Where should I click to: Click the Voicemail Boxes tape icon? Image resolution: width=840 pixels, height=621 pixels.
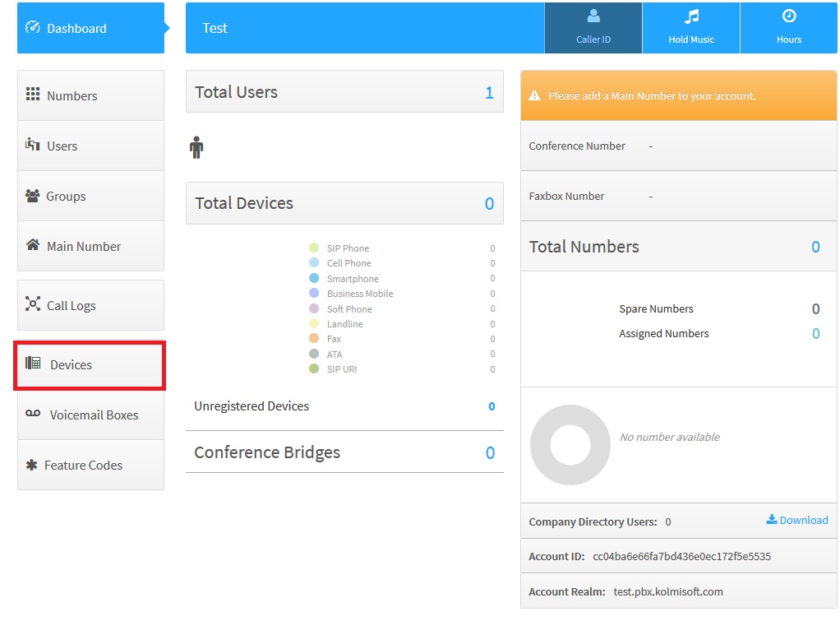point(33,414)
